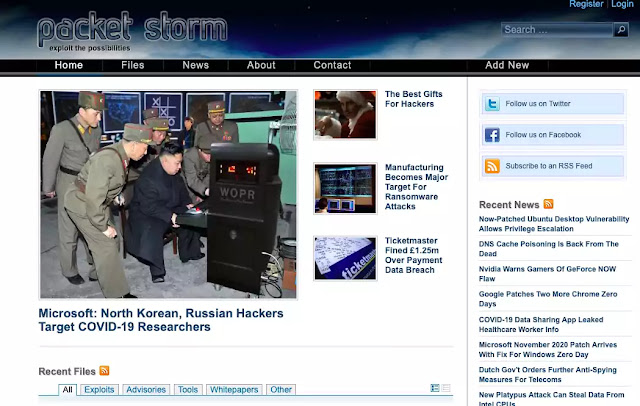Screen dimensions: 640x406
Task: Open Dutch Gov't Anti-Spying Measures link
Action: (x=547, y=375)
